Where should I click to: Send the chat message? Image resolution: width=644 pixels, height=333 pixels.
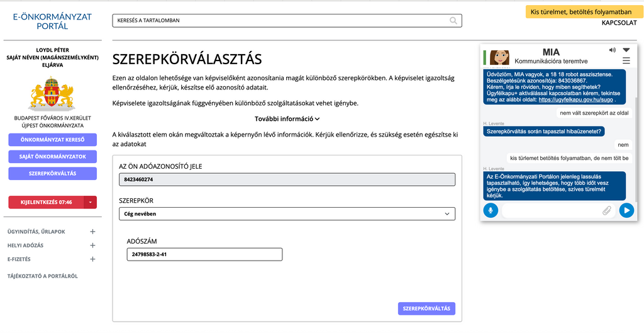tap(626, 210)
